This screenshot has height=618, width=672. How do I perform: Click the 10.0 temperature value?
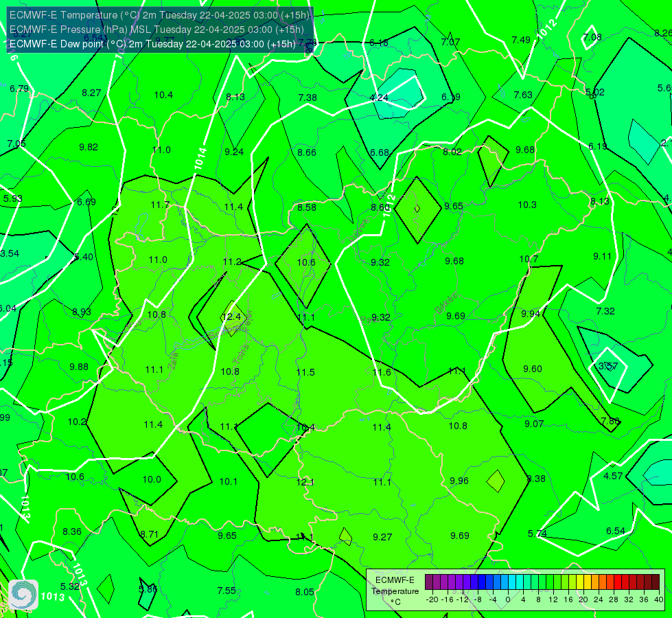click(x=152, y=479)
